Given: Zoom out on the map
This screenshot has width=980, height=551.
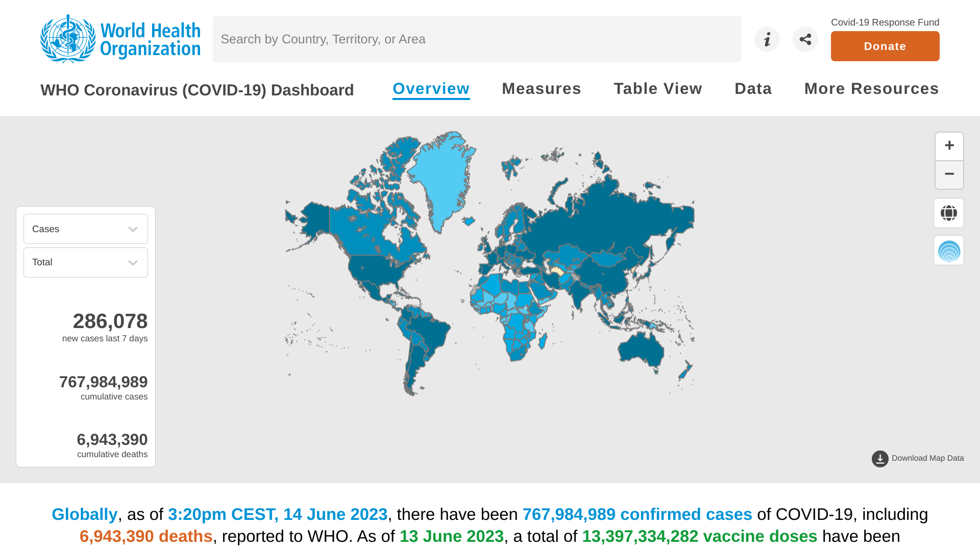Looking at the screenshot, I should click(x=949, y=174).
